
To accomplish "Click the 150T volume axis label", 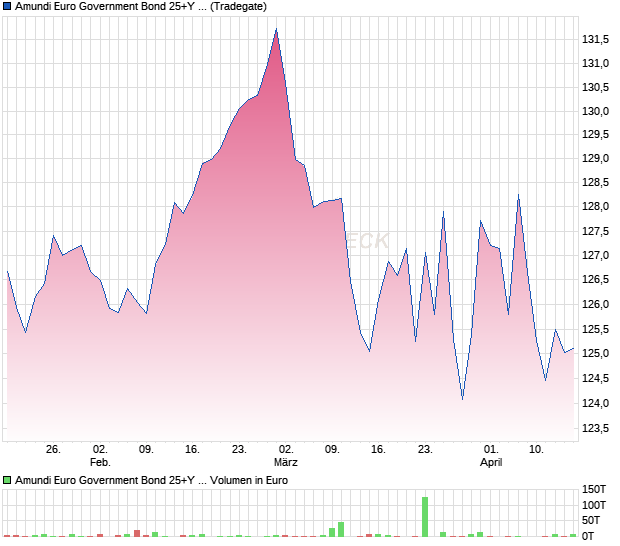I will click(x=594, y=489).
